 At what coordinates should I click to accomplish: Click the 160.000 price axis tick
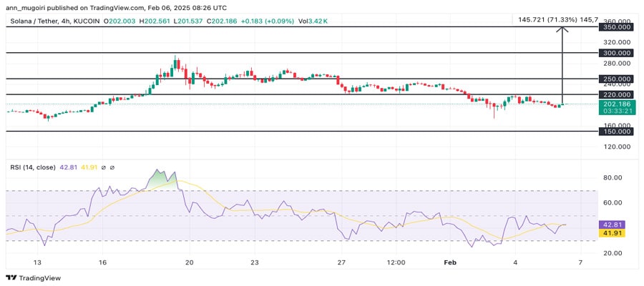click(617, 126)
